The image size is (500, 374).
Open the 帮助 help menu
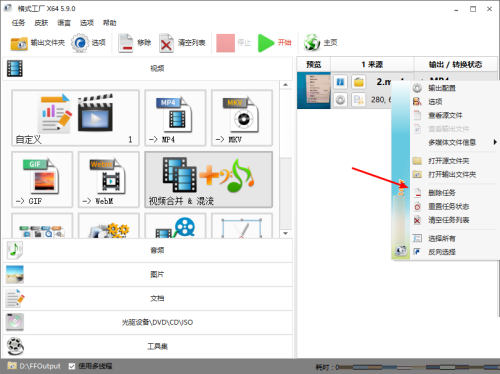pyautogui.click(x=109, y=23)
